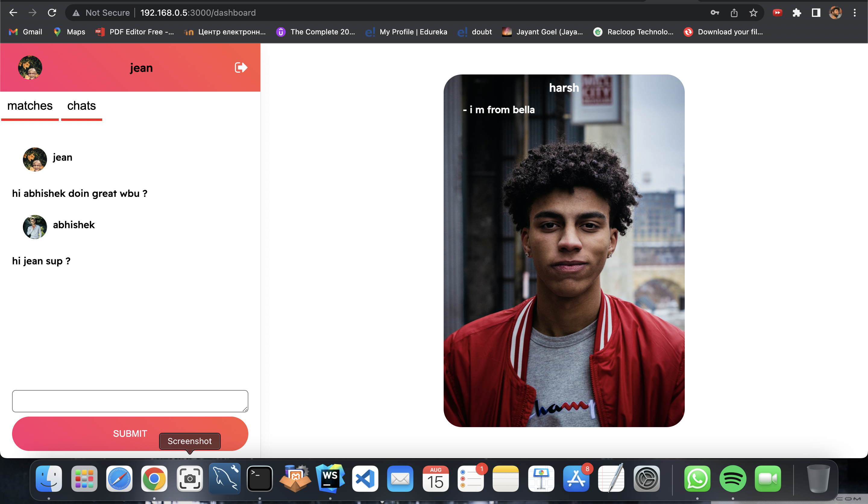Open Racloop Technolo... bookmark
Image resolution: width=868 pixels, height=504 pixels.
[x=634, y=32]
